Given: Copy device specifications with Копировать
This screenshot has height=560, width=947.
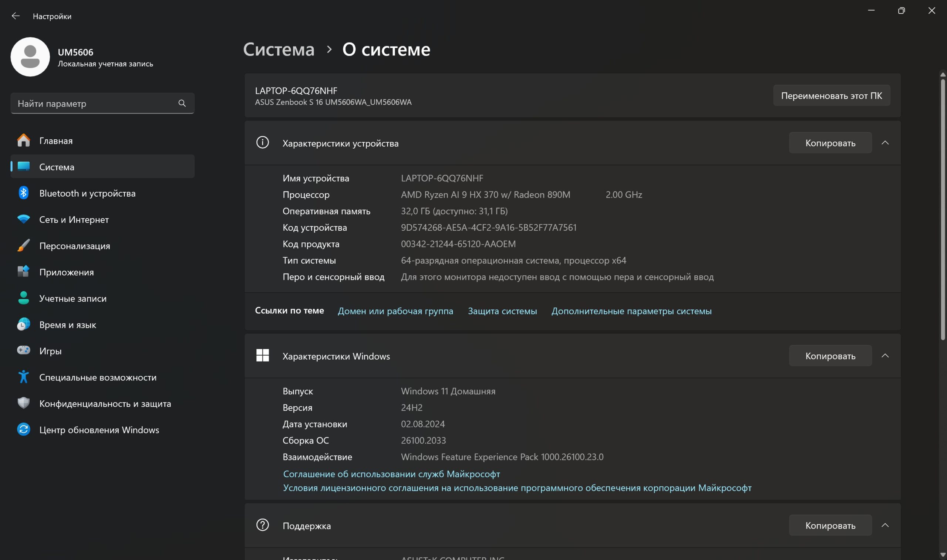Looking at the screenshot, I should [830, 143].
